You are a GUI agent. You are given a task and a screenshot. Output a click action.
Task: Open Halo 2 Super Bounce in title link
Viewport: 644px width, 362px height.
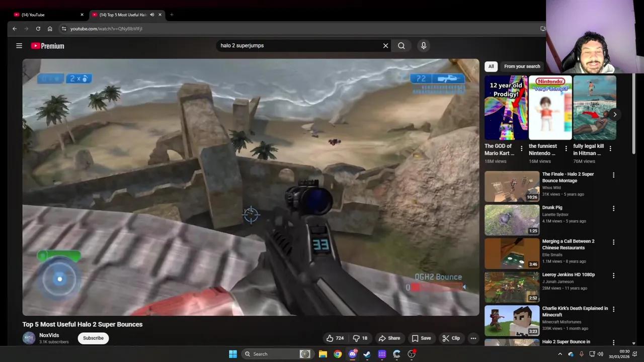point(566,342)
